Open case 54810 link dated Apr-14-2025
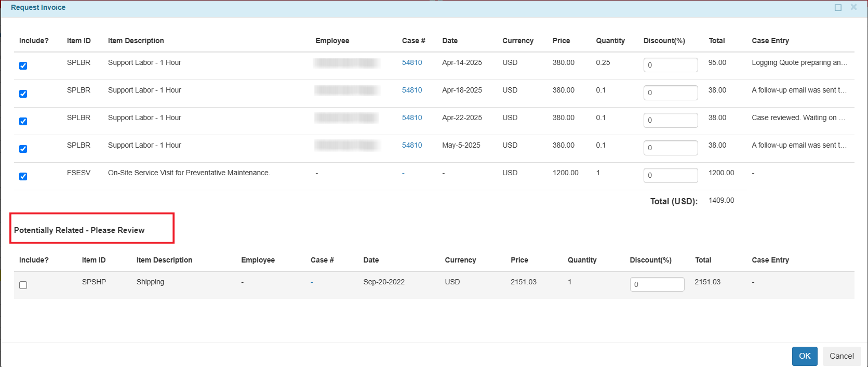The height and width of the screenshot is (367, 868). (x=411, y=63)
